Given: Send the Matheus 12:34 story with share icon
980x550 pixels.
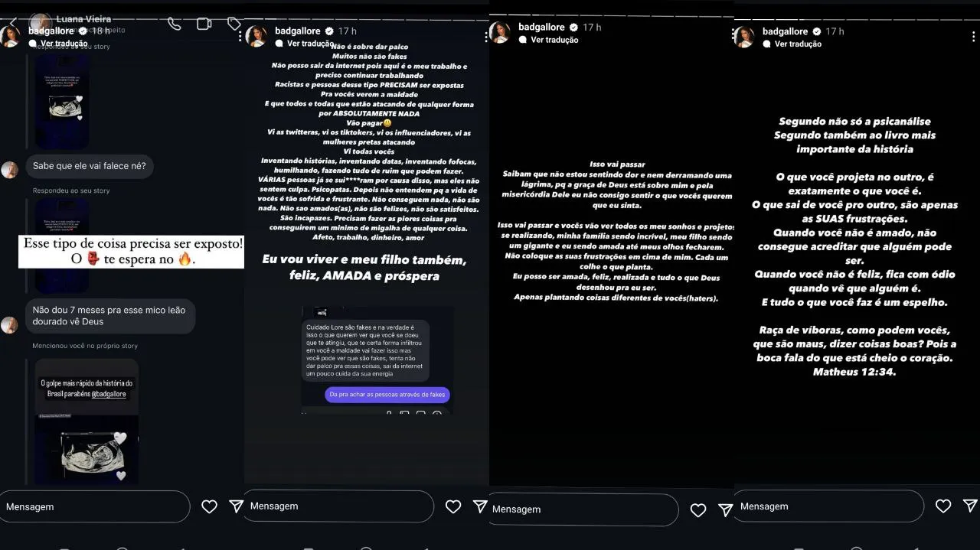Looking at the screenshot, I should point(970,506).
